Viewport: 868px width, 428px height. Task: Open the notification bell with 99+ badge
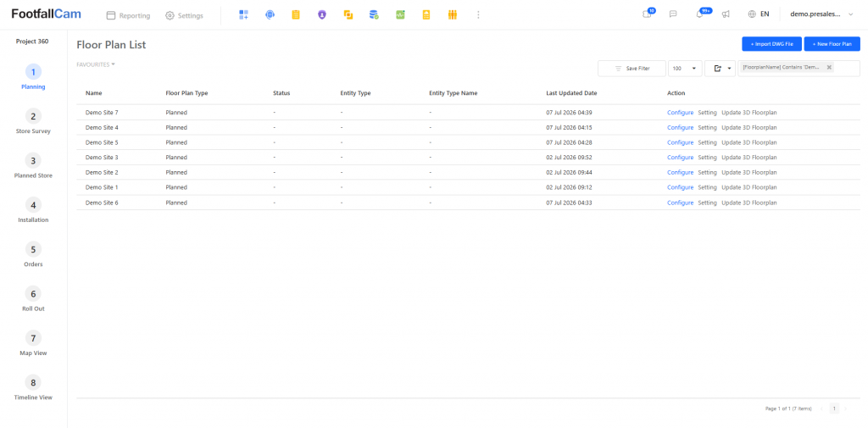tap(699, 14)
